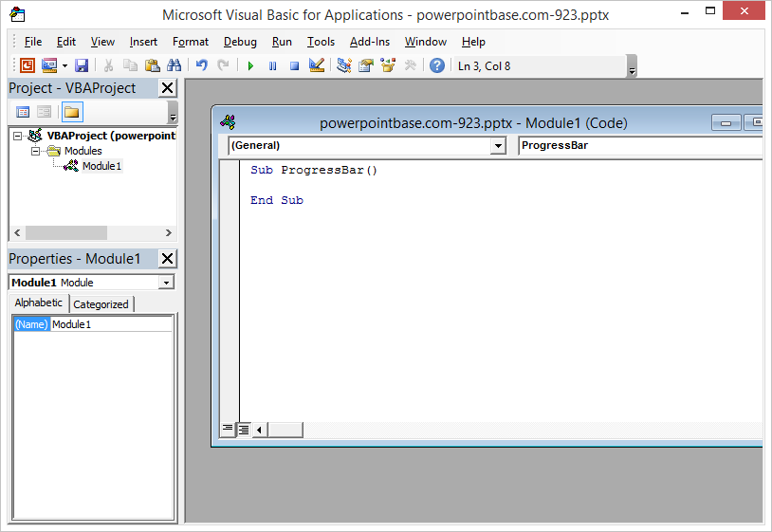The width and height of the screenshot is (772, 532).
Task: Click the Procedure View button
Action: pos(228,430)
